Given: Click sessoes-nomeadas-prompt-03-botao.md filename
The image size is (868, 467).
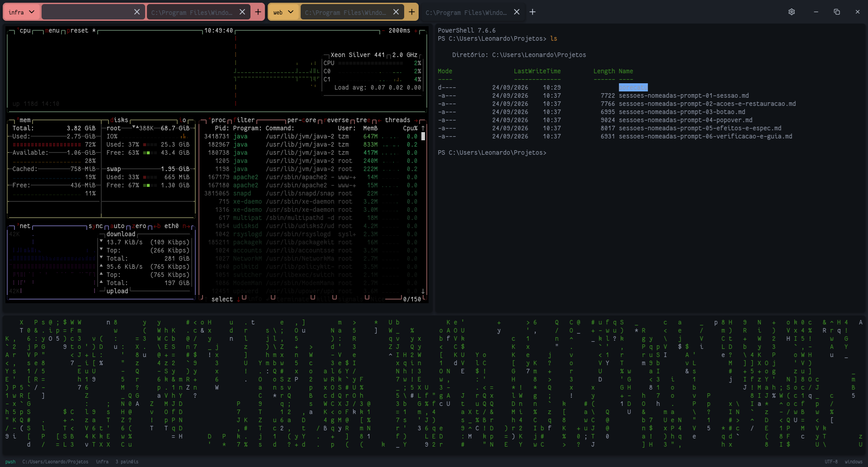Looking at the screenshot, I should (682, 112).
